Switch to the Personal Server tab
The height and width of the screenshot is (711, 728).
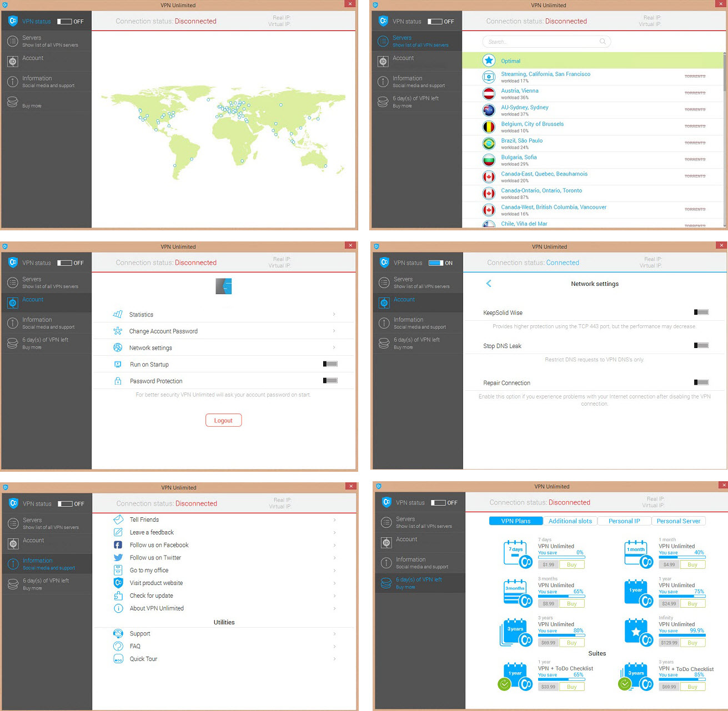(x=678, y=521)
